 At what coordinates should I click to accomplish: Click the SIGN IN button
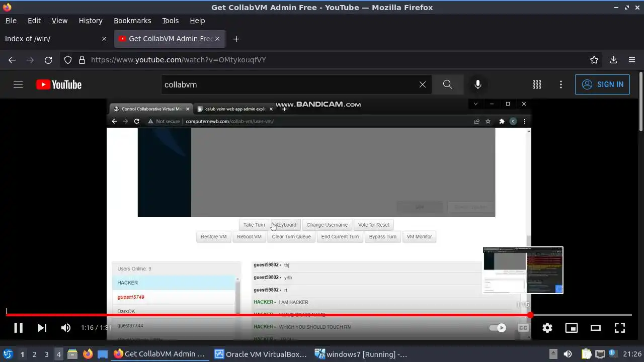(602, 84)
